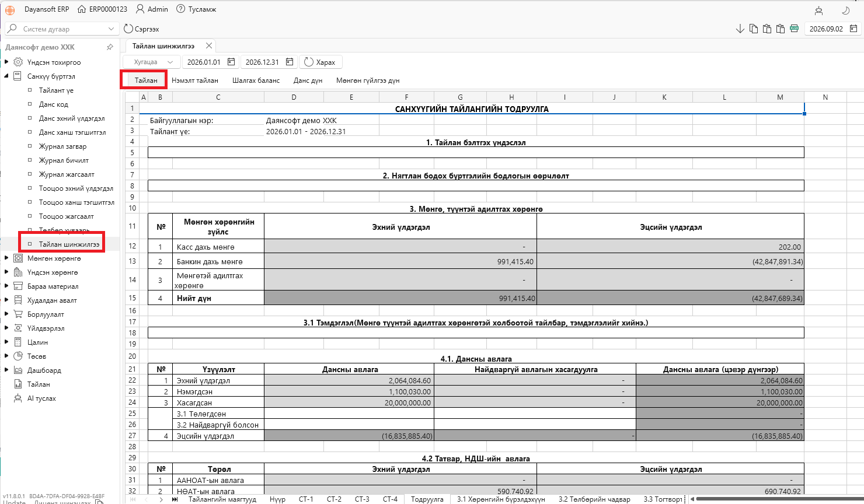Image resolution: width=864 pixels, height=504 pixels.
Task: Open Журнал бичилт in the sidebar
Action: [x=64, y=160]
